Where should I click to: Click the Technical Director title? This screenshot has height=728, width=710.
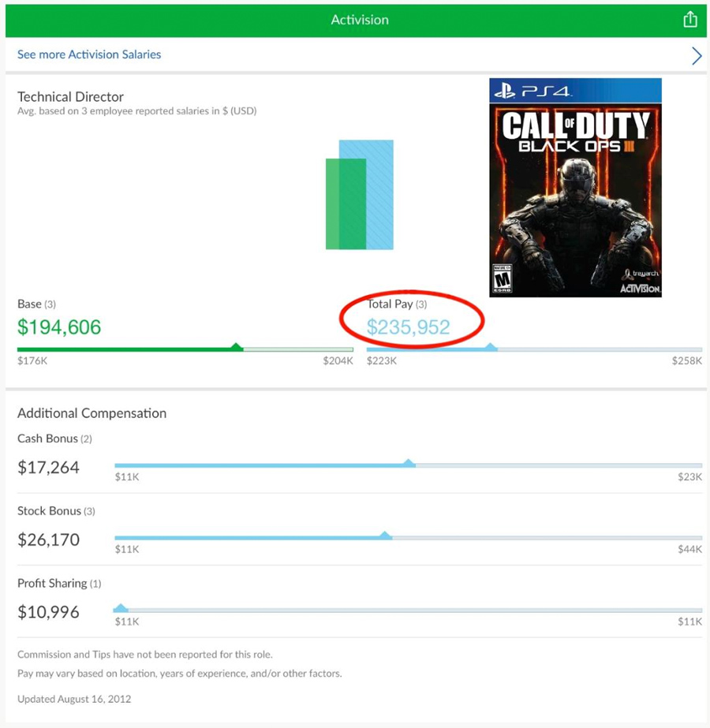pos(70,96)
